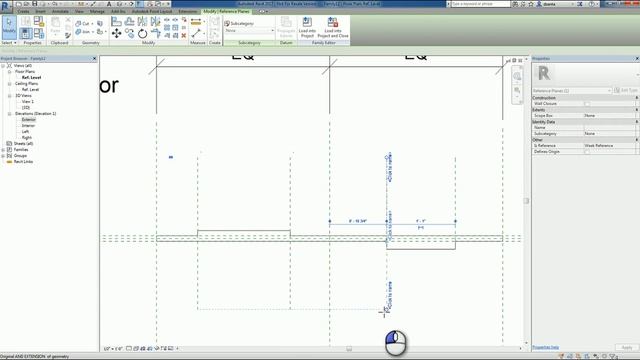Click the Text tool icon in quick access toolbar
The width and height of the screenshot is (640, 360).
[109, 4]
